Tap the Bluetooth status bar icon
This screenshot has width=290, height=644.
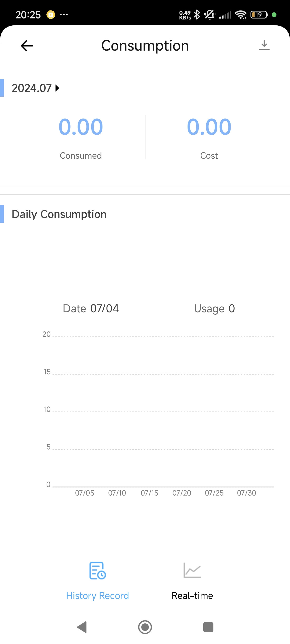(197, 15)
